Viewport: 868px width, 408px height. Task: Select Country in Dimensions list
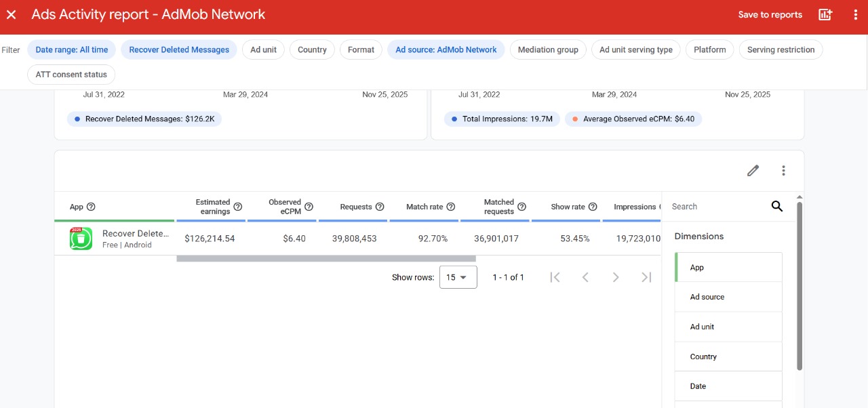coord(728,356)
